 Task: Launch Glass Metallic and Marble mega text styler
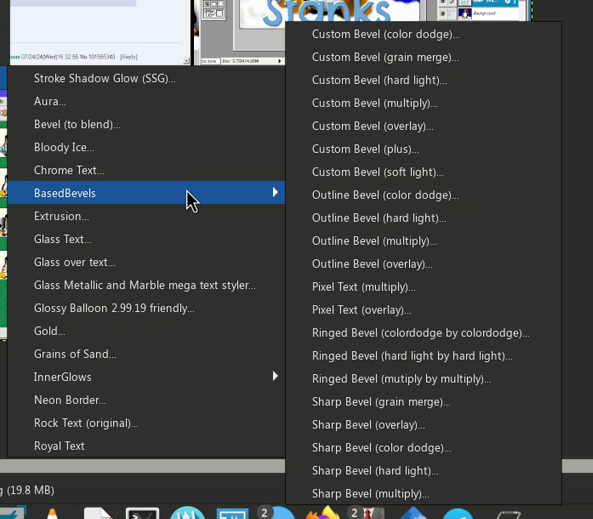click(x=146, y=285)
